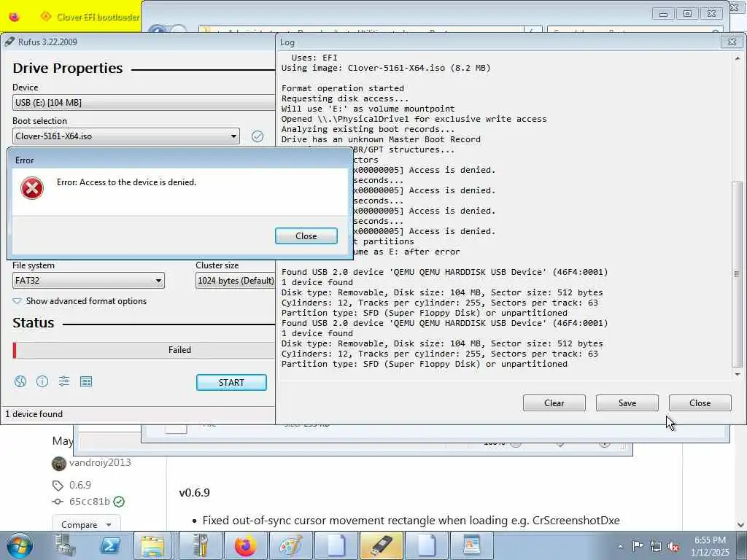Click the Rufus title bar USB icon
The width and height of the screenshot is (747, 560).
[9, 42]
